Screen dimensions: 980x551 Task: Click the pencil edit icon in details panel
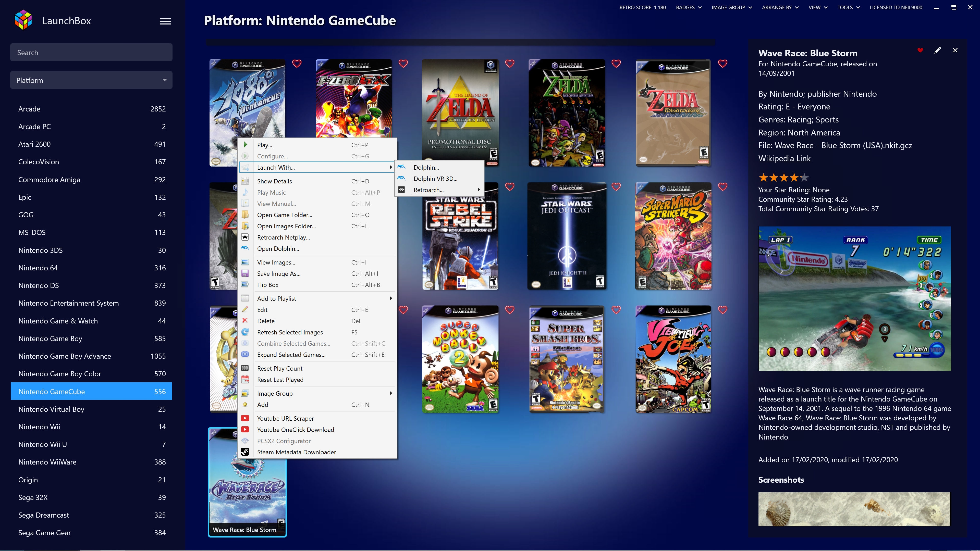(937, 50)
